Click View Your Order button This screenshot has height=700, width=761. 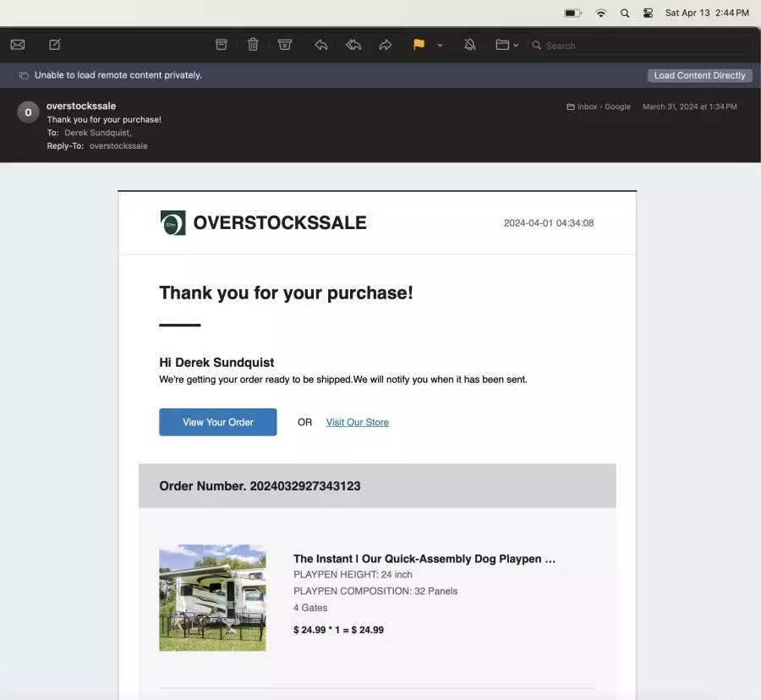pos(218,422)
